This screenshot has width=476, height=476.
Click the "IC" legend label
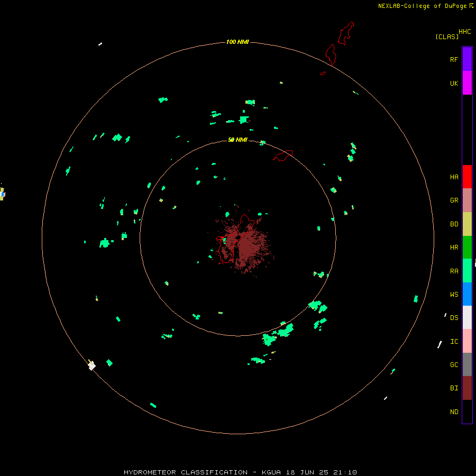(454, 342)
